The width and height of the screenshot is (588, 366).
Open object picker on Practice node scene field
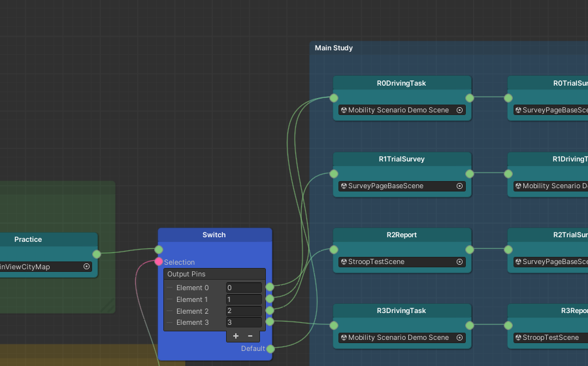87,266
